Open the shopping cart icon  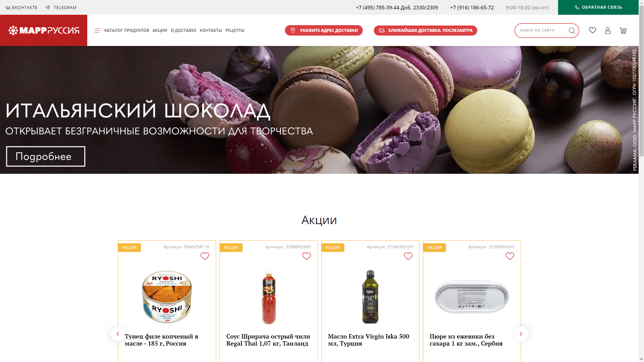click(623, 31)
